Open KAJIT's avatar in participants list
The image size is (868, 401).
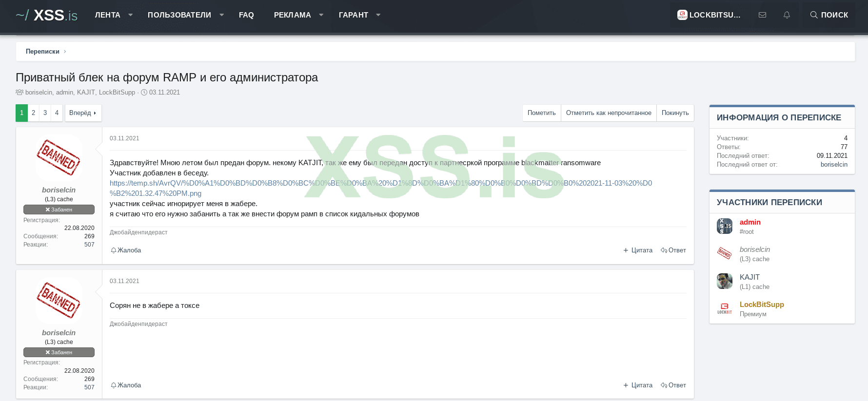725,281
